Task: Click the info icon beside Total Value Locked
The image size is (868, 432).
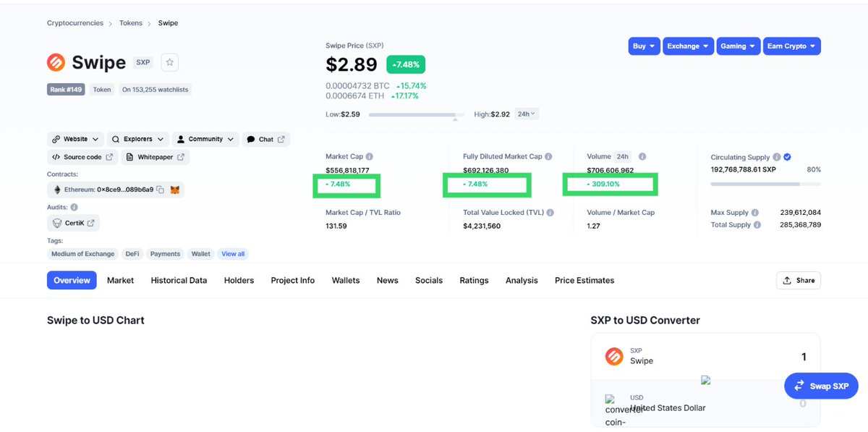Action: coord(550,213)
